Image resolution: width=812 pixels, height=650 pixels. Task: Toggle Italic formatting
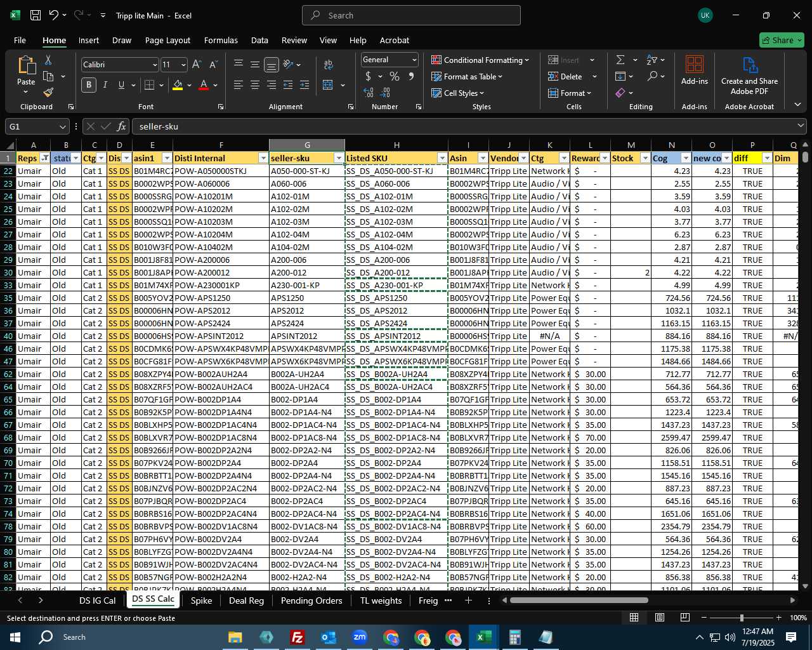pos(105,85)
